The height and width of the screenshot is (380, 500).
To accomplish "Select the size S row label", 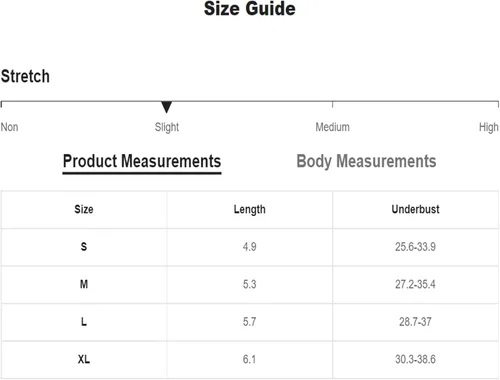I will (84, 247).
